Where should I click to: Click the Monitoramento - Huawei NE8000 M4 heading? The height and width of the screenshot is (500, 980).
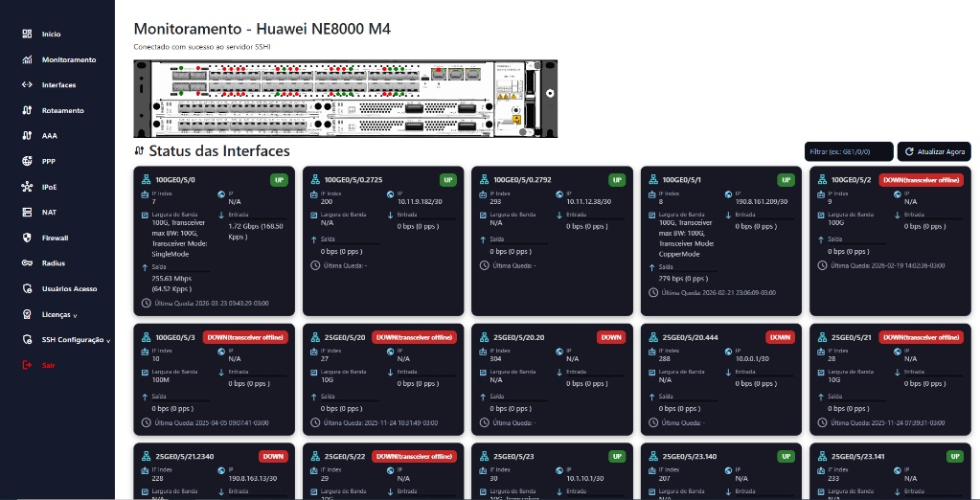pos(262,29)
